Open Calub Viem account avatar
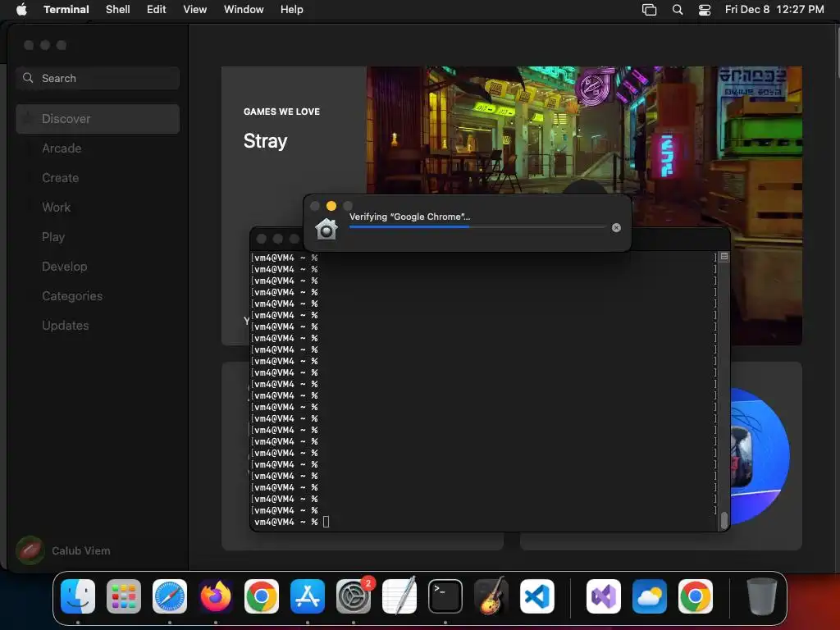840x630 pixels. click(x=30, y=550)
